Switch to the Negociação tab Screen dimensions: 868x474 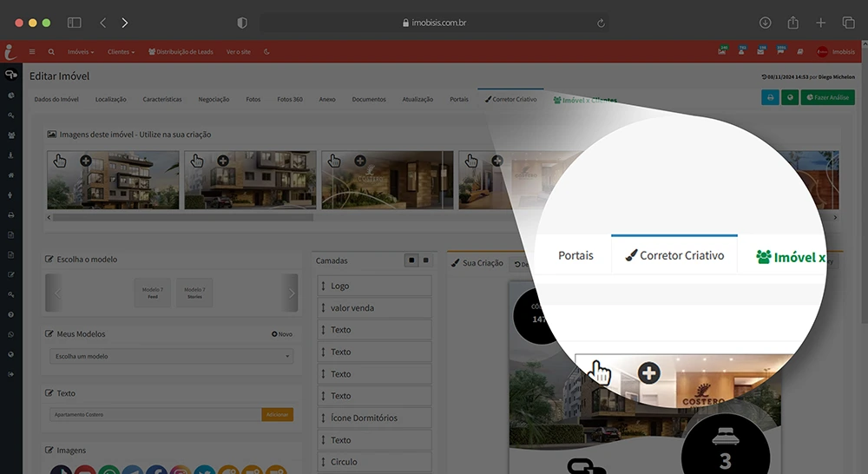click(x=214, y=99)
